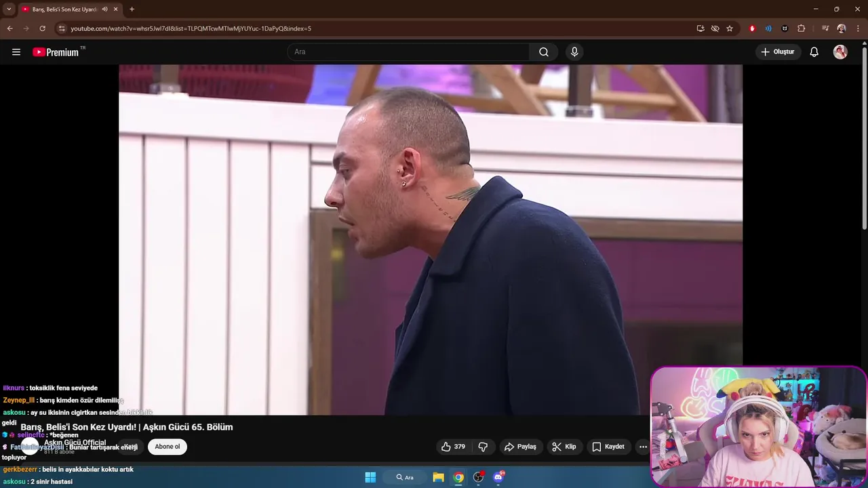The image size is (868, 488).
Task: Open File Explorer from taskbar
Action: click(438, 477)
